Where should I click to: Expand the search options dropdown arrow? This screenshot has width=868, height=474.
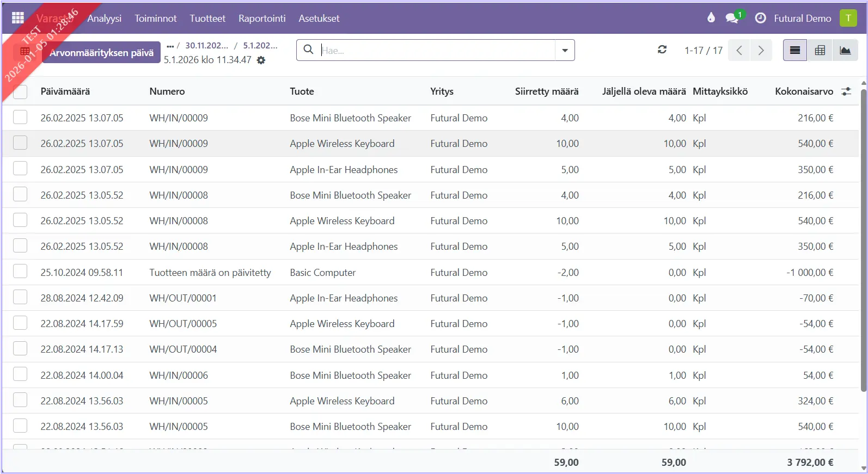click(565, 51)
